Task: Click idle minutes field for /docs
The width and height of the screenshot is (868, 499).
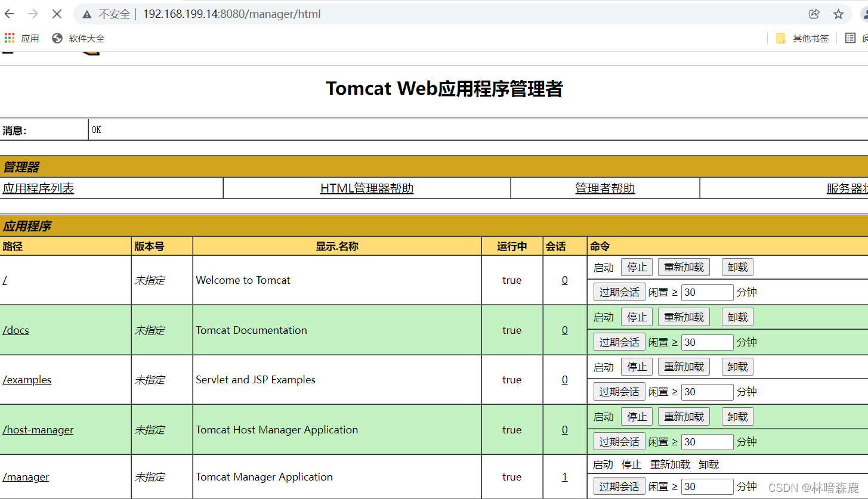Action: point(707,342)
